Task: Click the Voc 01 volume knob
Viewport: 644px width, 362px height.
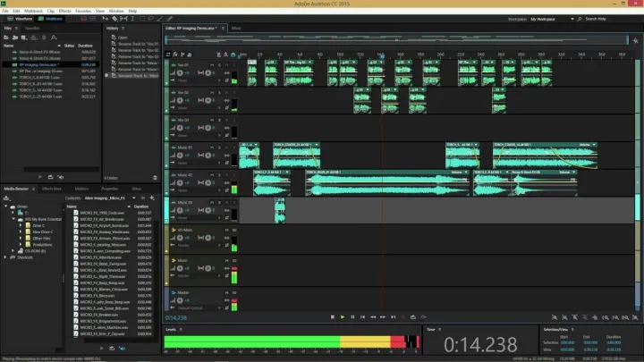Action: [x=180, y=72]
